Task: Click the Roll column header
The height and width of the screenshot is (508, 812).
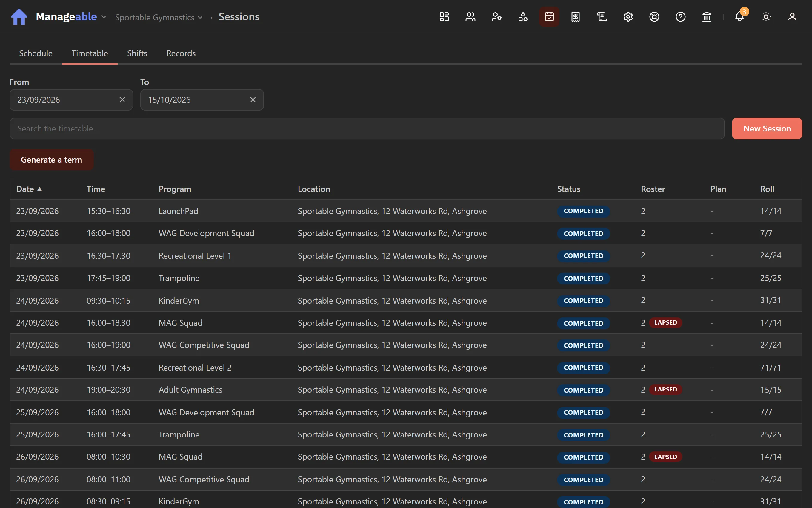Action: click(x=767, y=189)
